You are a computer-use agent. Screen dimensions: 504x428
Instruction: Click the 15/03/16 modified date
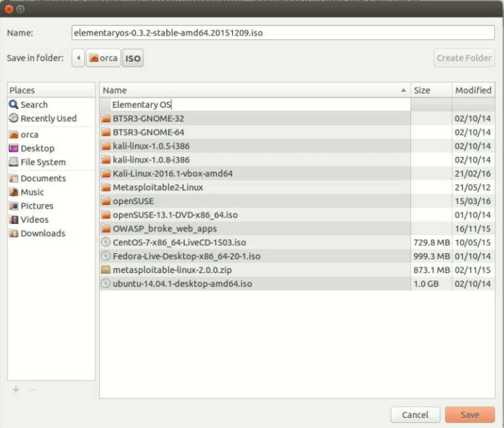(473, 201)
